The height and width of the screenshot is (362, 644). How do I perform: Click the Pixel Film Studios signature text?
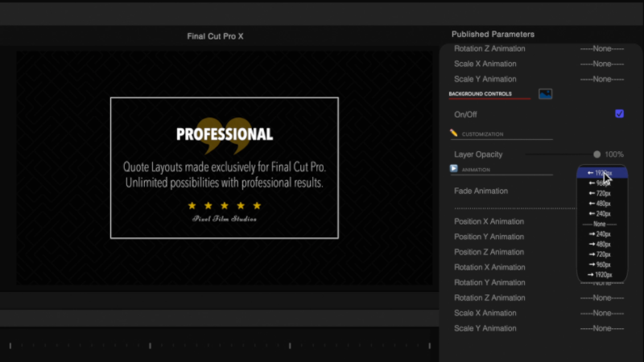click(x=225, y=219)
